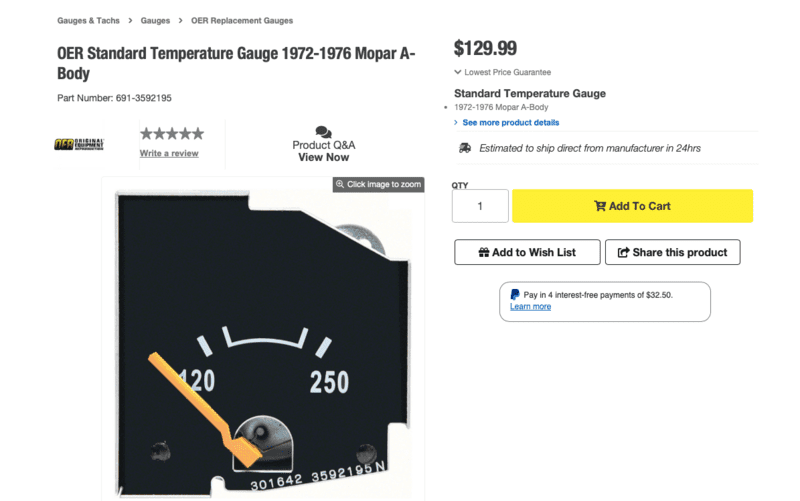
Task: Click Share this product button
Action: 673,252
